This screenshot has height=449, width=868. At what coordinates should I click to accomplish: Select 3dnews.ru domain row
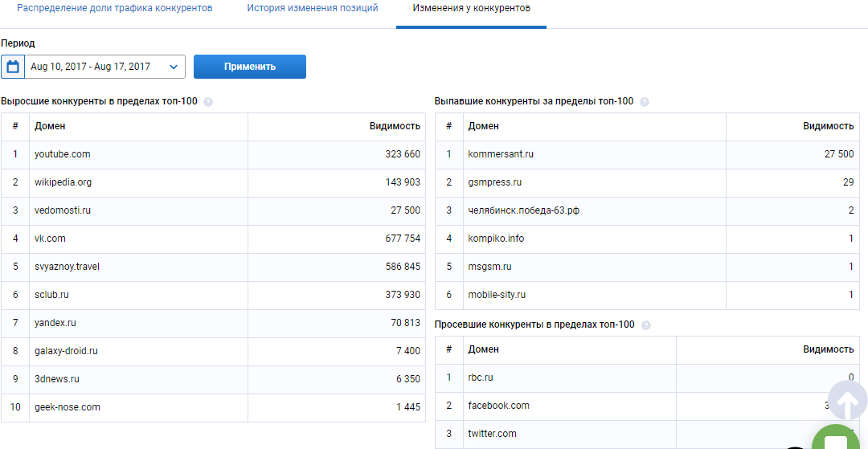(x=213, y=380)
